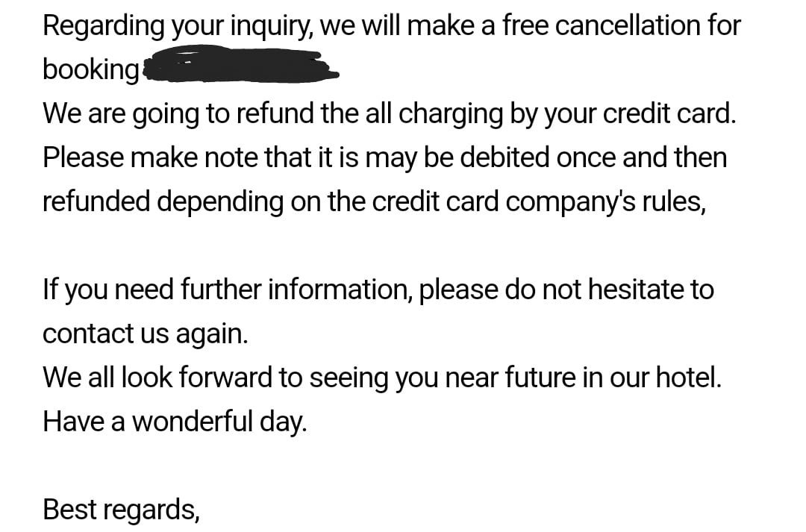Viewport: 806px width, 532px height.
Task: Click the words "credit card." ending the sentence
Action: click(x=669, y=113)
